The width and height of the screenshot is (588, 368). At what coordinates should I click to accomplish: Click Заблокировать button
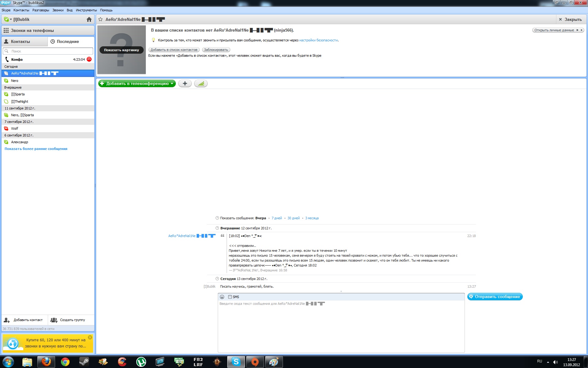(x=216, y=50)
